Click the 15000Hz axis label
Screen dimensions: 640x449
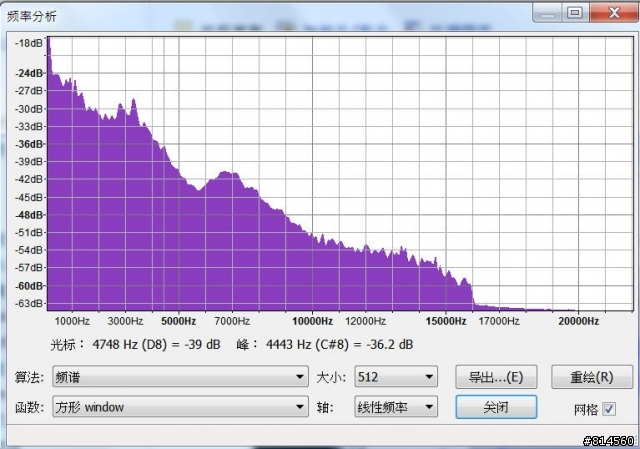446,321
